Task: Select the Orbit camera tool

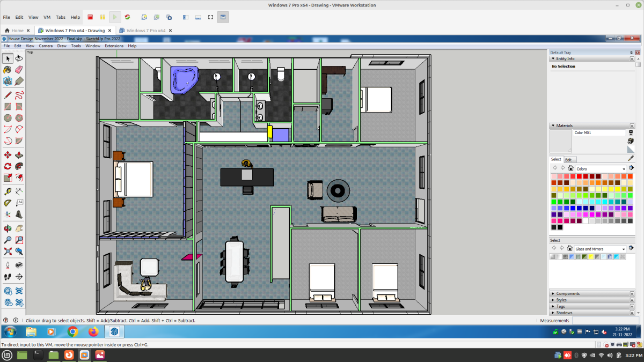Action: 8,227
